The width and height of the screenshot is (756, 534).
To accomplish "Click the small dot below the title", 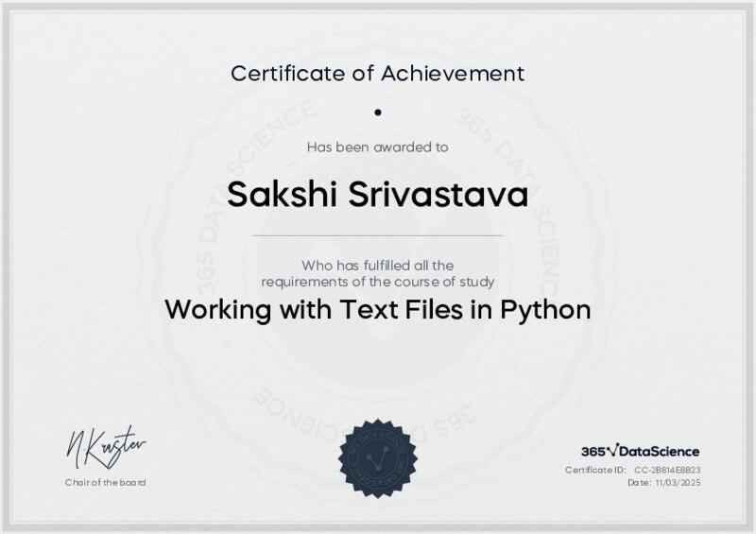I will pyautogui.click(x=377, y=112).
